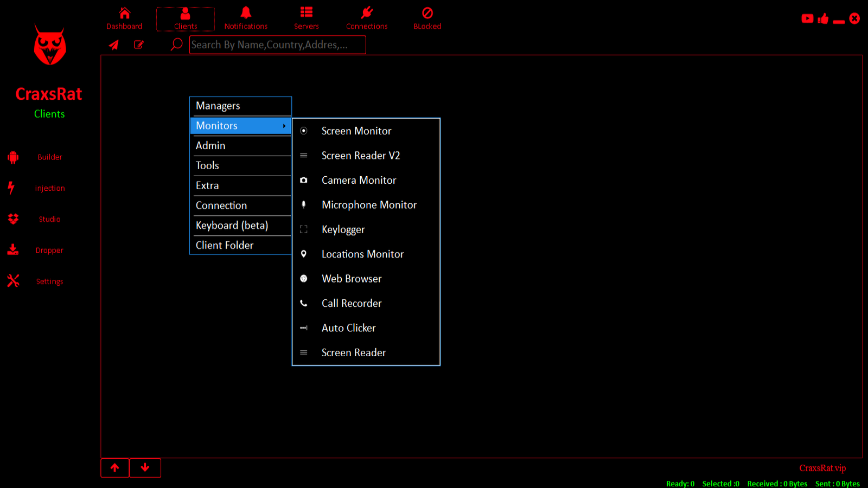Image resolution: width=868 pixels, height=488 pixels.
Task: Click the up arrow button
Action: coord(115,467)
